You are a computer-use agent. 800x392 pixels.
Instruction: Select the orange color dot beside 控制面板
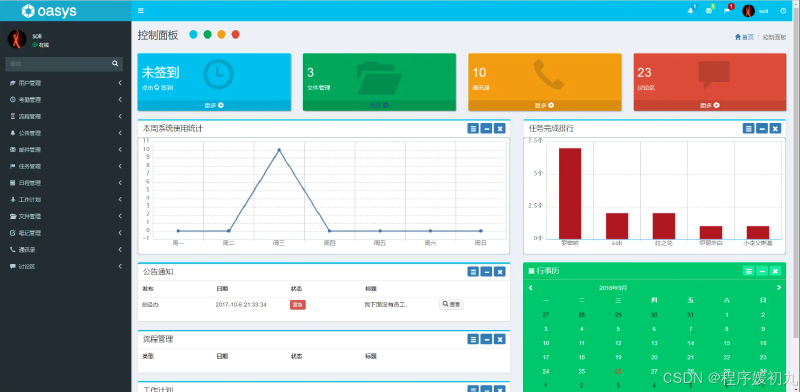pyautogui.click(x=221, y=35)
